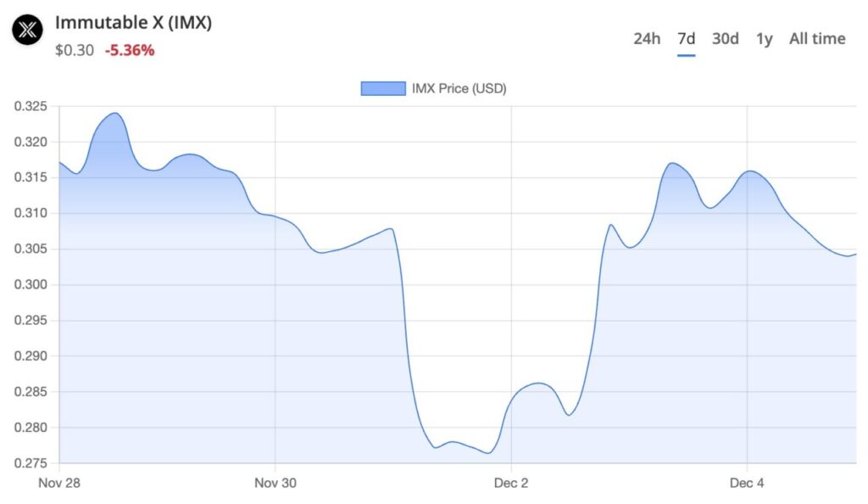Toggle the IMX Price (USD) legend entry
This screenshot has height=504, width=868.
(459, 87)
